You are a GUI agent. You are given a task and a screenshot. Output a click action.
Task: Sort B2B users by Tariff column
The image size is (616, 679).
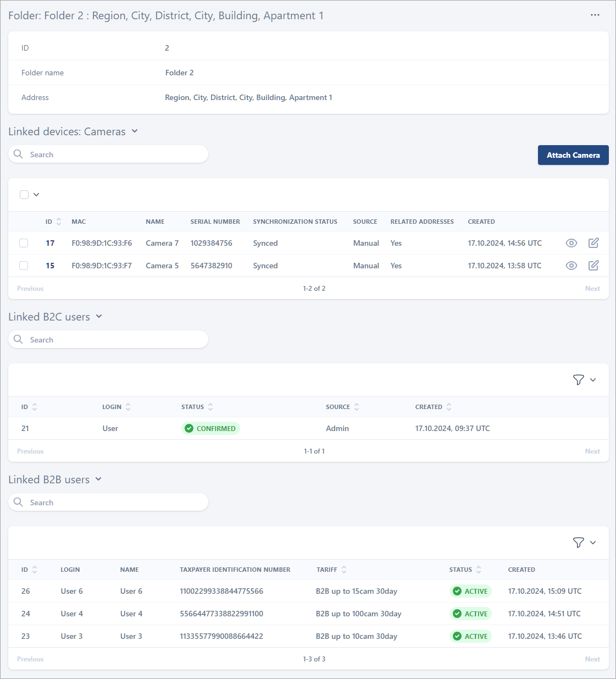344,570
